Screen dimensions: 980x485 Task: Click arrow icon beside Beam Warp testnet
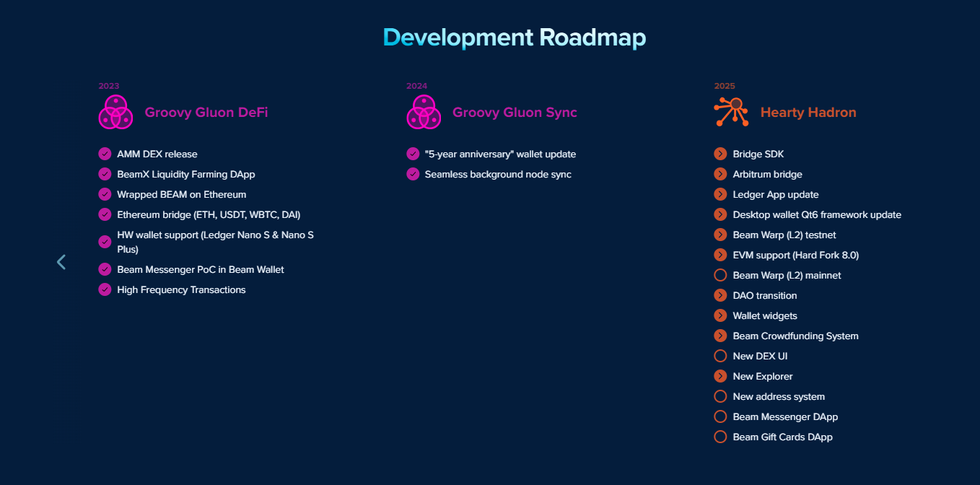[x=720, y=235]
